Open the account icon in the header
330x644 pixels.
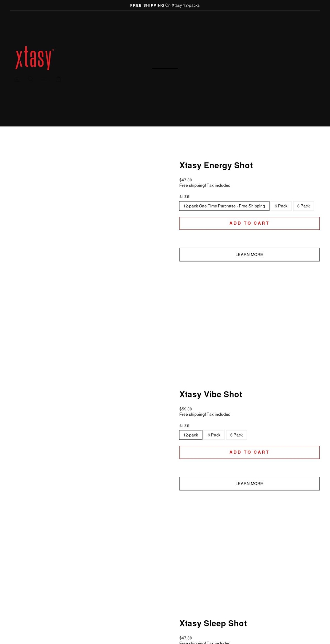point(18,79)
